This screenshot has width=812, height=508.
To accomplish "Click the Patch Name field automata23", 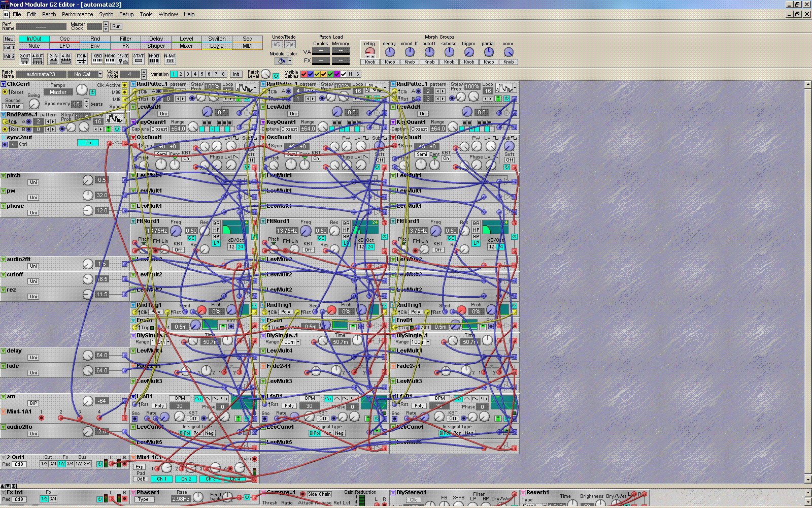I will pos(41,74).
